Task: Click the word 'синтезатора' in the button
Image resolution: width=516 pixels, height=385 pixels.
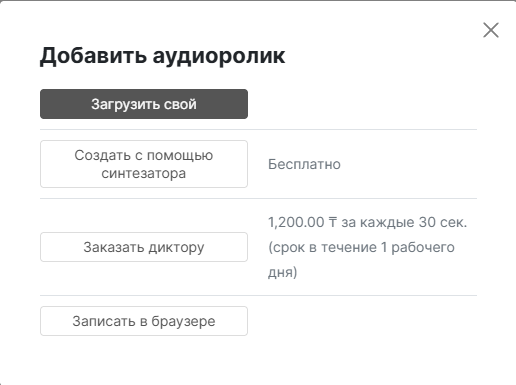Action: (x=144, y=174)
